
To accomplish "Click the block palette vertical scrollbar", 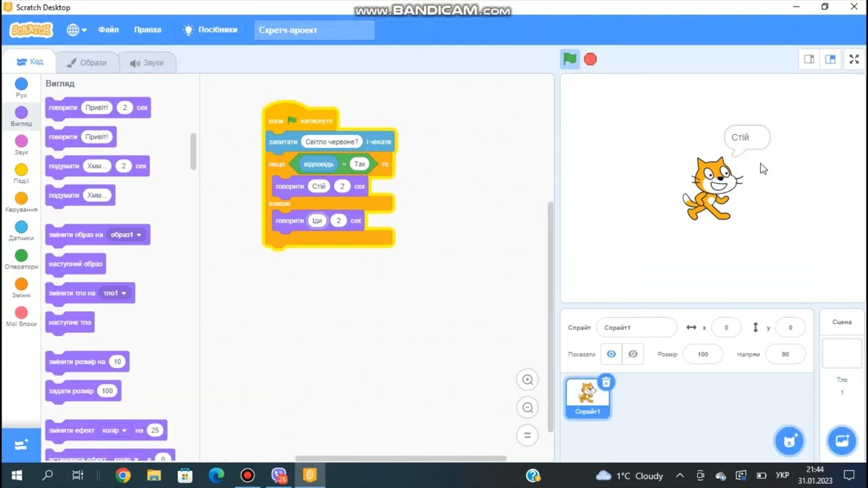I will click(x=193, y=150).
